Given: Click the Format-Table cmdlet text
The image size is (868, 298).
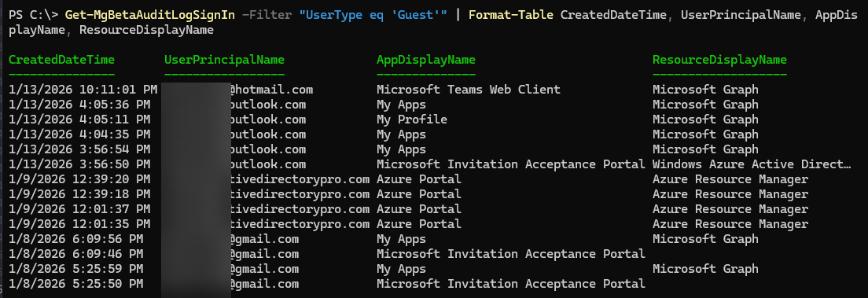Looking at the screenshot, I should coord(510,15).
